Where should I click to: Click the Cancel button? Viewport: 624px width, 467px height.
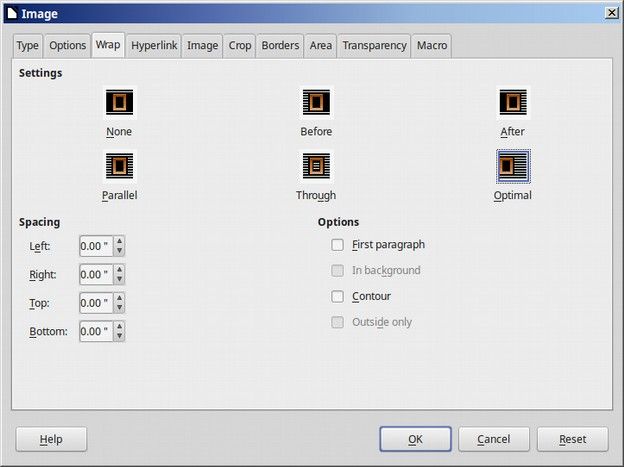coord(494,439)
